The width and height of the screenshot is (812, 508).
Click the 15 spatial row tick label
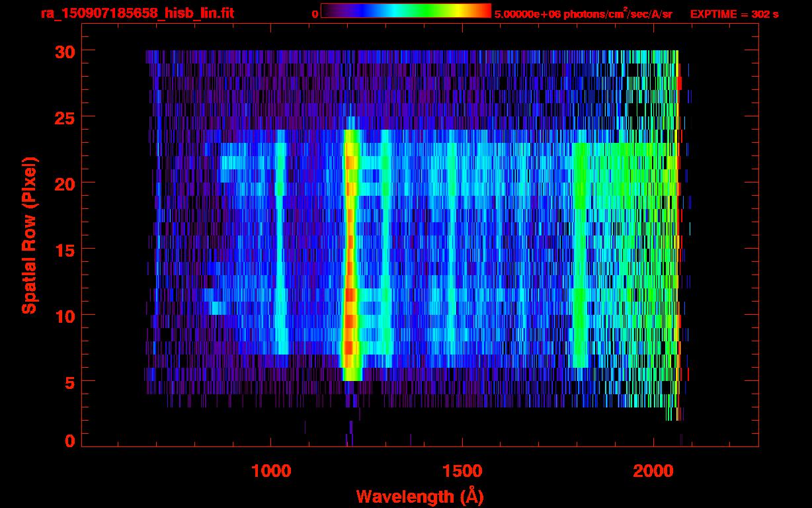point(64,249)
